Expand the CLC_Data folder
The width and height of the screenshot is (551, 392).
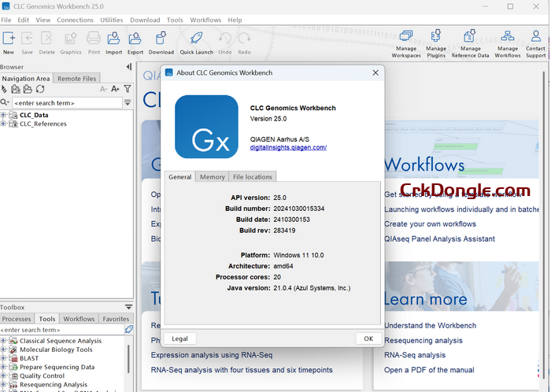pyautogui.click(x=3, y=115)
